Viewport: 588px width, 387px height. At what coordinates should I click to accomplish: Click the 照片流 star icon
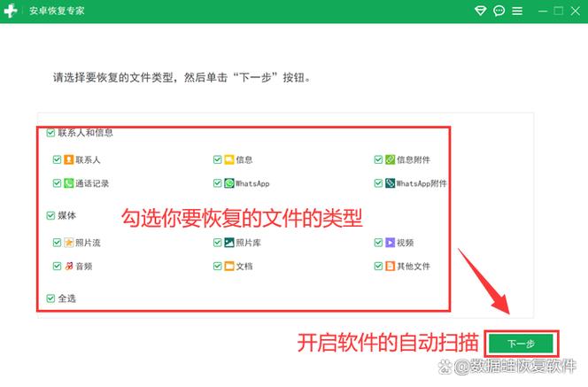point(68,243)
